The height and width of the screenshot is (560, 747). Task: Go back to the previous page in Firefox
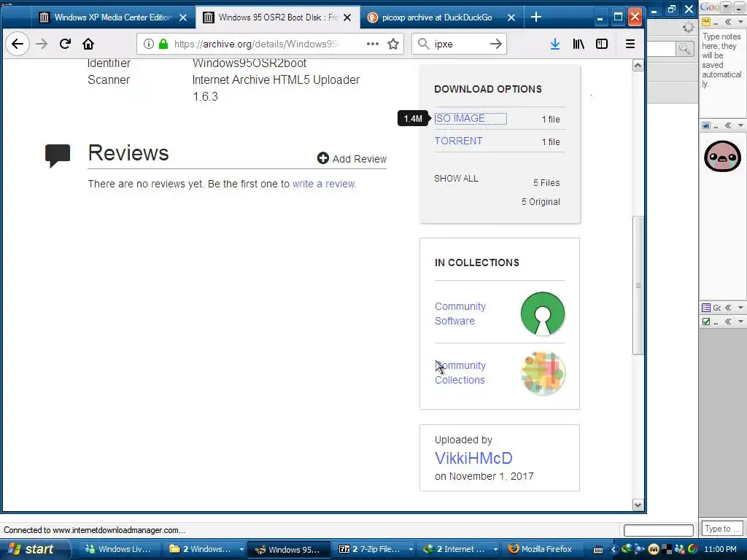18,44
